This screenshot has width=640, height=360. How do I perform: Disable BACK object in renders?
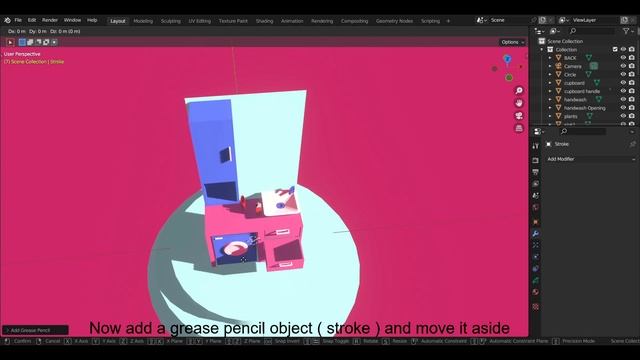(x=632, y=58)
